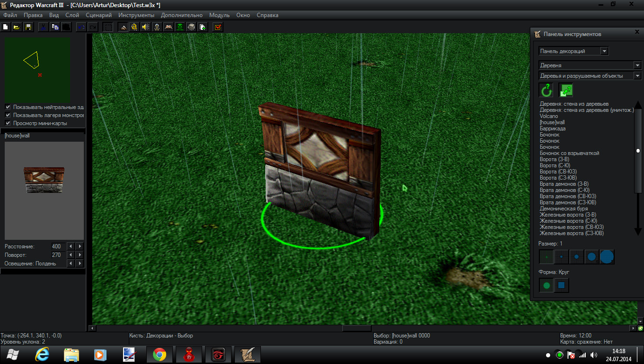Decrease Расстояние value with left arrow

71,246
